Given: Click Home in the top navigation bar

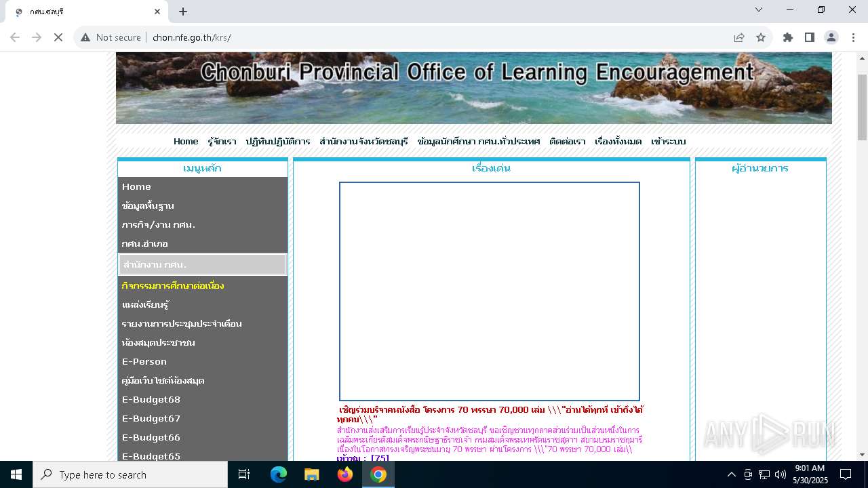Looking at the screenshot, I should (186, 142).
